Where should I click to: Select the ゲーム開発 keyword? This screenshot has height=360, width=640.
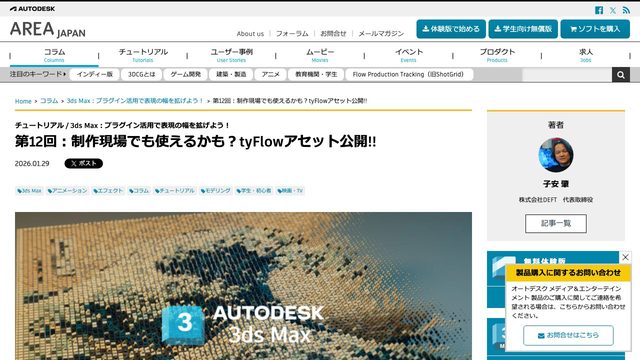tap(185, 74)
